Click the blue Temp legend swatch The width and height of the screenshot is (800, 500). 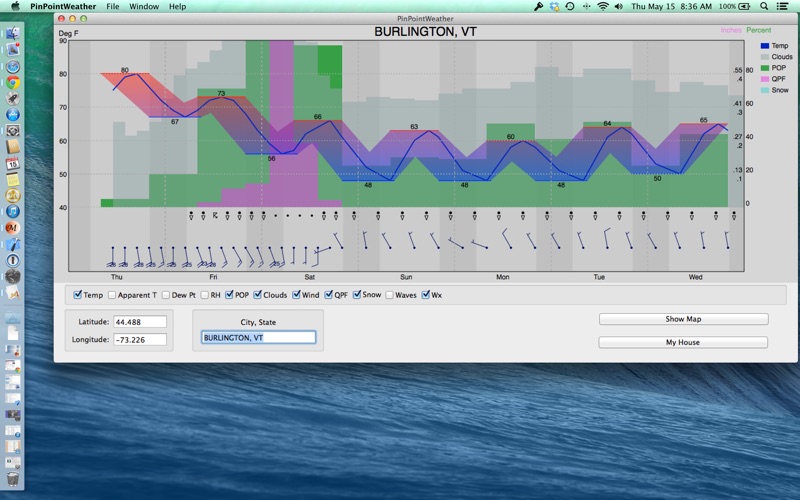764,46
